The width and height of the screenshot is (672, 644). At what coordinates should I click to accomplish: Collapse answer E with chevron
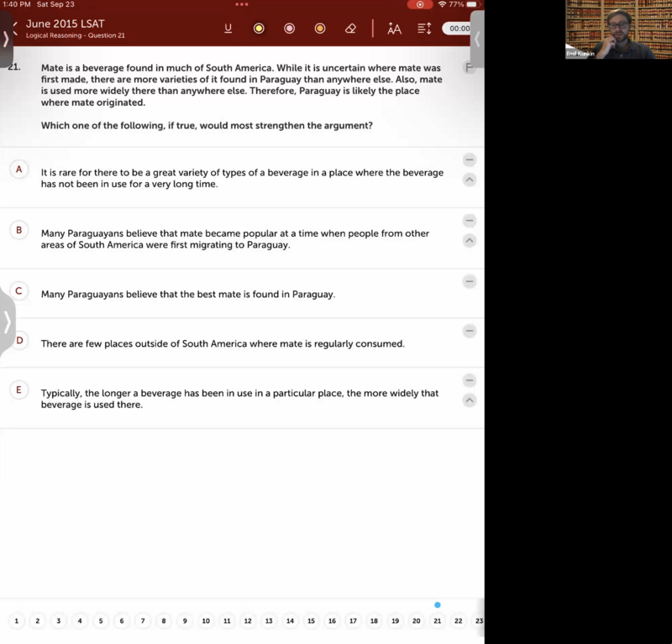[x=470, y=401]
